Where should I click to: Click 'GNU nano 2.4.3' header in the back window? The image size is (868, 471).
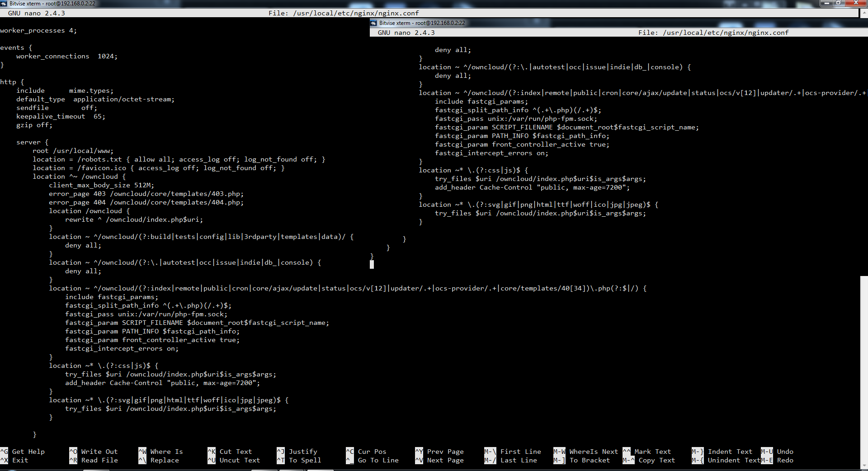[x=37, y=13]
